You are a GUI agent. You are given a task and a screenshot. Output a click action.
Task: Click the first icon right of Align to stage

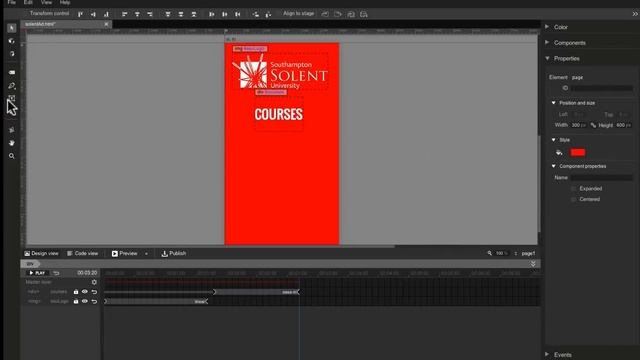coord(325,14)
